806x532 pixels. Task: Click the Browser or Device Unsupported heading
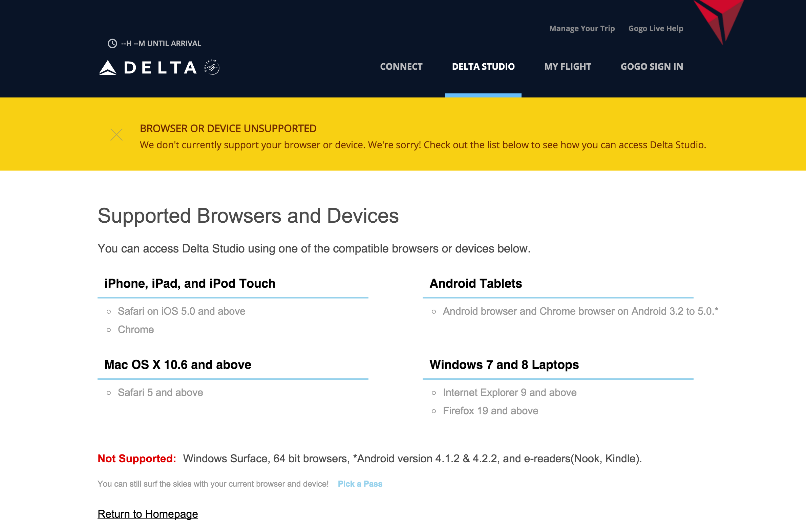(x=228, y=129)
